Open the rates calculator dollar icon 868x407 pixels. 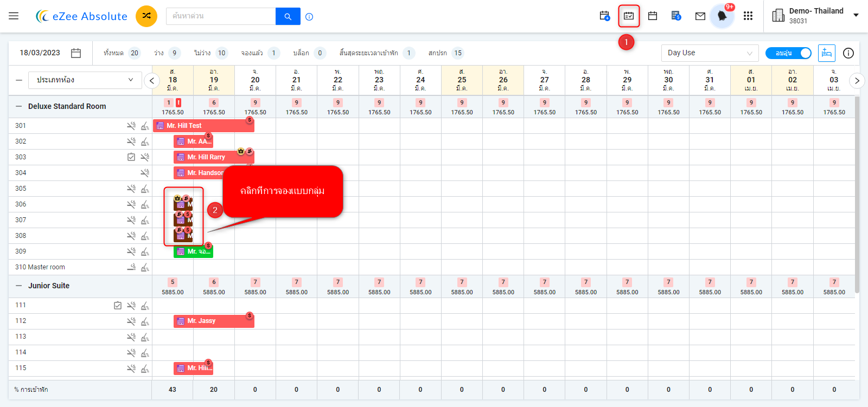tap(676, 16)
